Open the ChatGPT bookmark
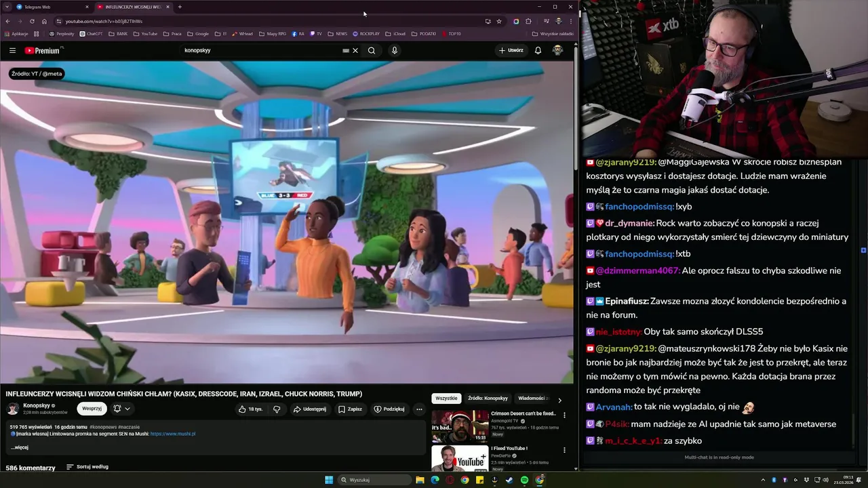The width and height of the screenshot is (868, 488). pos(92,33)
